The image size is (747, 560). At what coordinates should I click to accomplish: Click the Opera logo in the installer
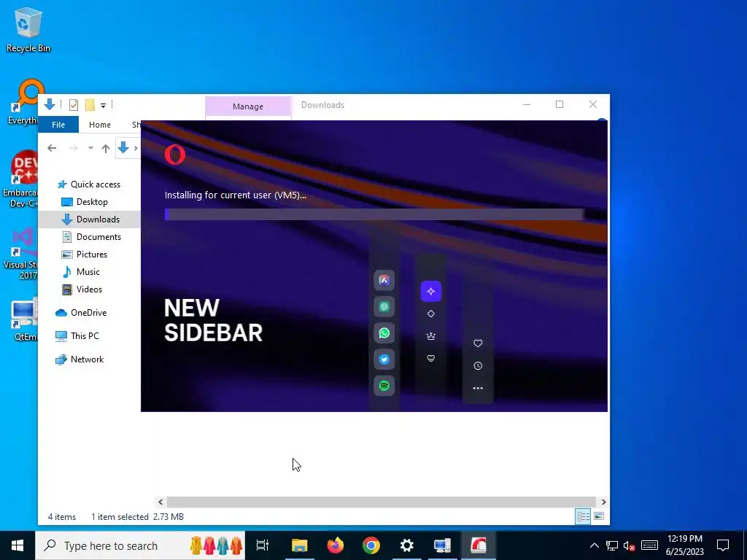(175, 155)
